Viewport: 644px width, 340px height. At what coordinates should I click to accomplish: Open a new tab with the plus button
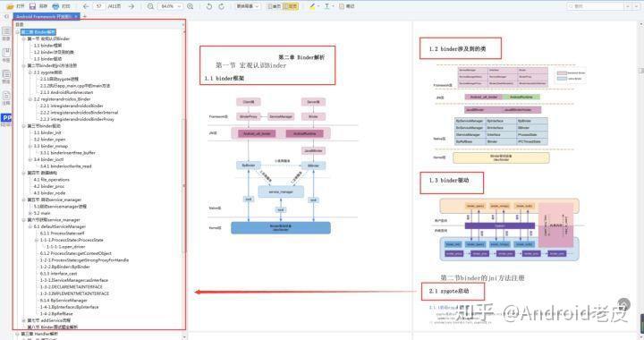85,16
